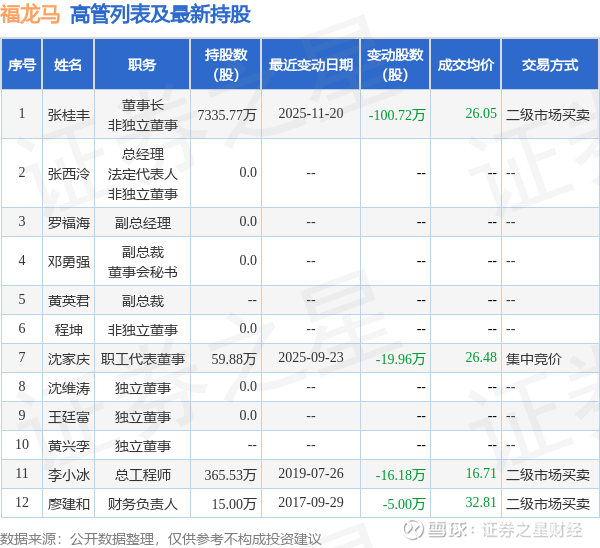Click the name 沈维涛
600x548 pixels.
click(68, 388)
